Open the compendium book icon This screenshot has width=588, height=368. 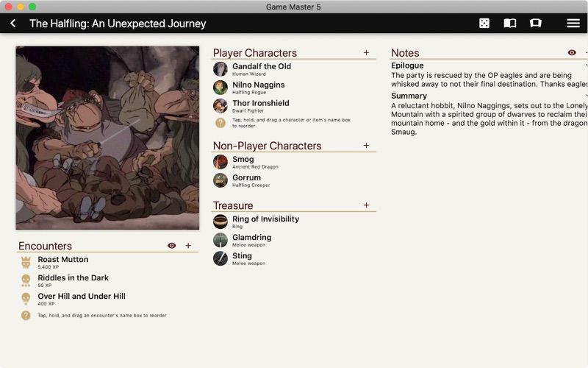tap(509, 24)
